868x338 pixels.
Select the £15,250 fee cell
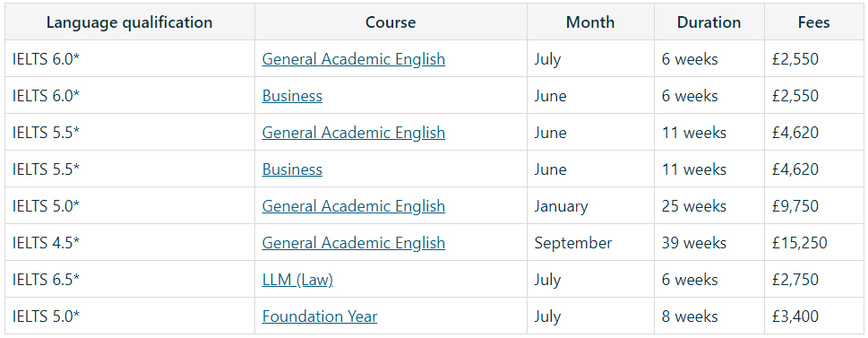(813, 243)
